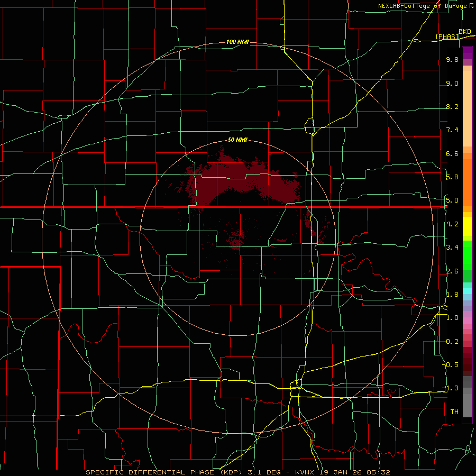Screen dimensions: 476x476
Task: Click the 3.4 scale value label
Action: pos(452,248)
